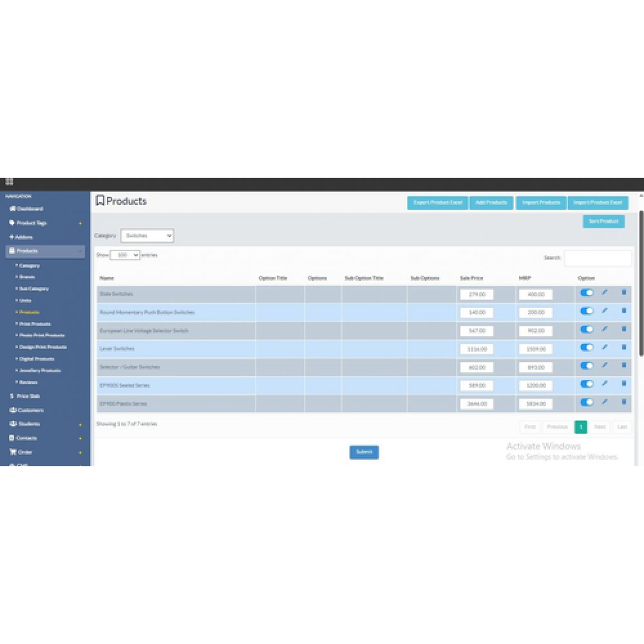Screen dimensions: 644x644
Task: Toggle the Selector / Guitar Switches status
Action: coord(587,366)
